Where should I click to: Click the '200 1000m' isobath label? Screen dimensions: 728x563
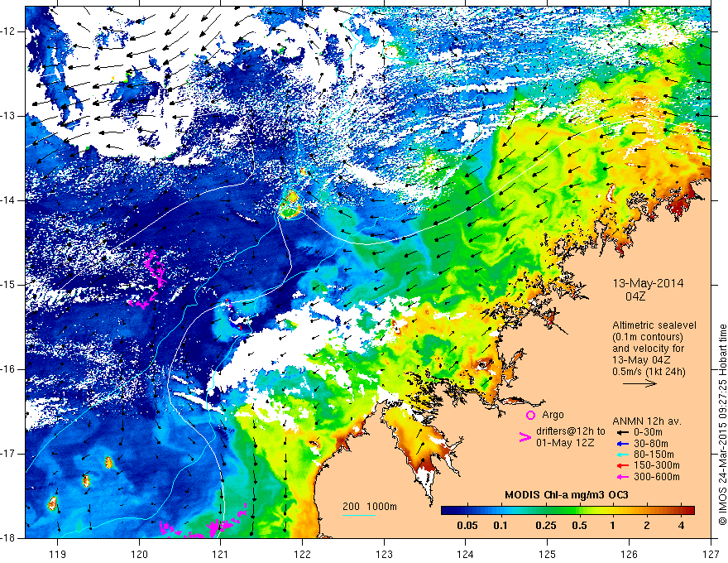[370, 507]
